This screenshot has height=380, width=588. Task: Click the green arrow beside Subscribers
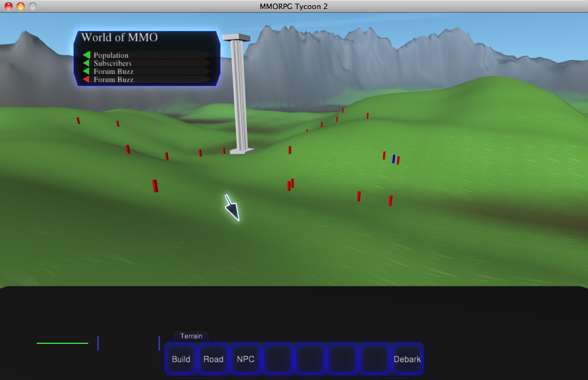click(x=86, y=63)
